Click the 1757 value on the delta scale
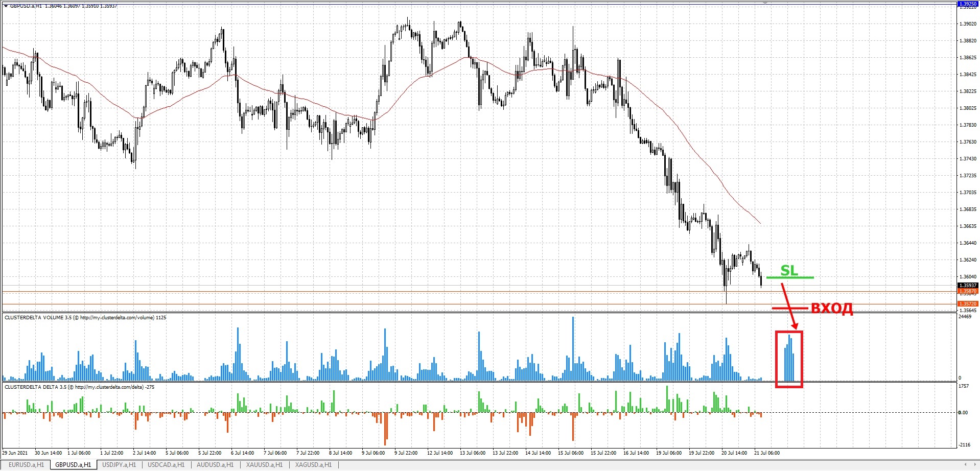Screen dimensions: 980x471 point(964,387)
